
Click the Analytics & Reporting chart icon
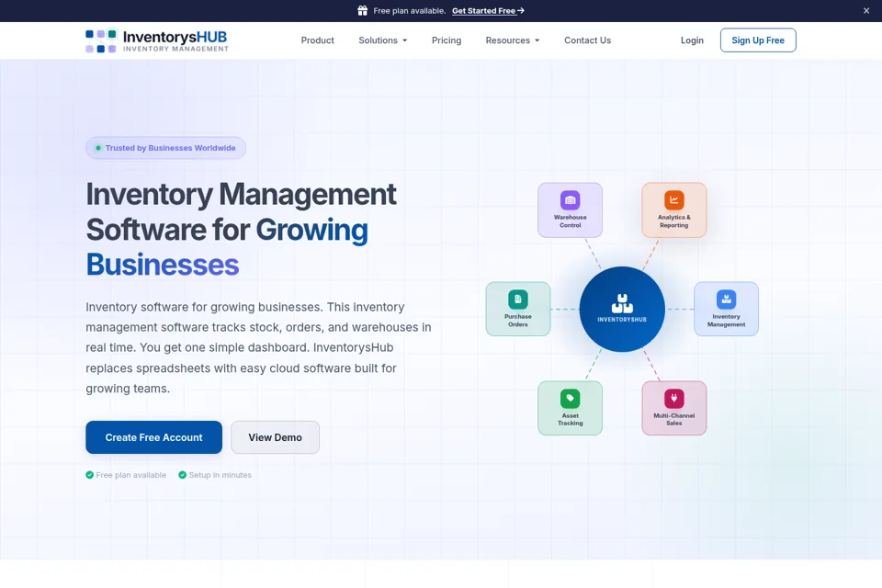[673, 199]
